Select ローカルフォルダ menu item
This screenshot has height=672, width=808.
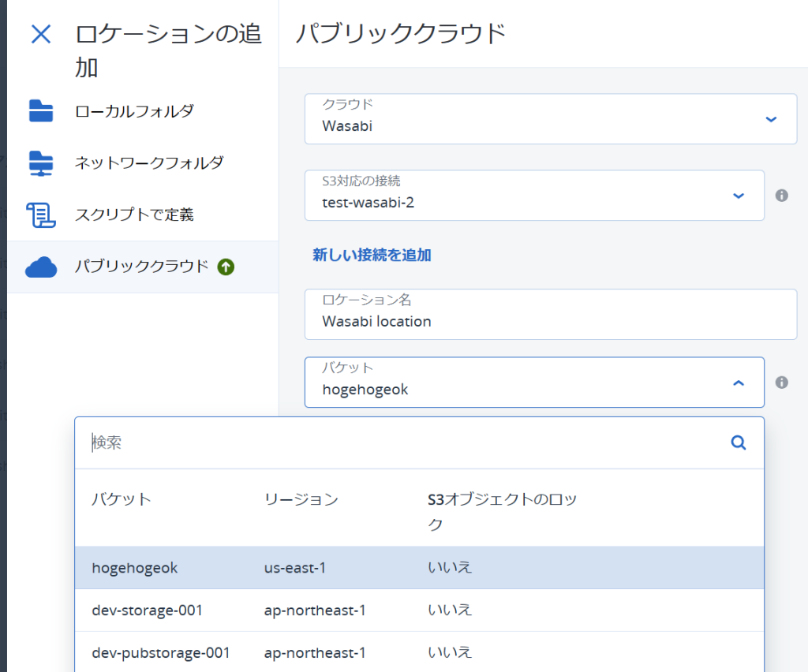143,111
